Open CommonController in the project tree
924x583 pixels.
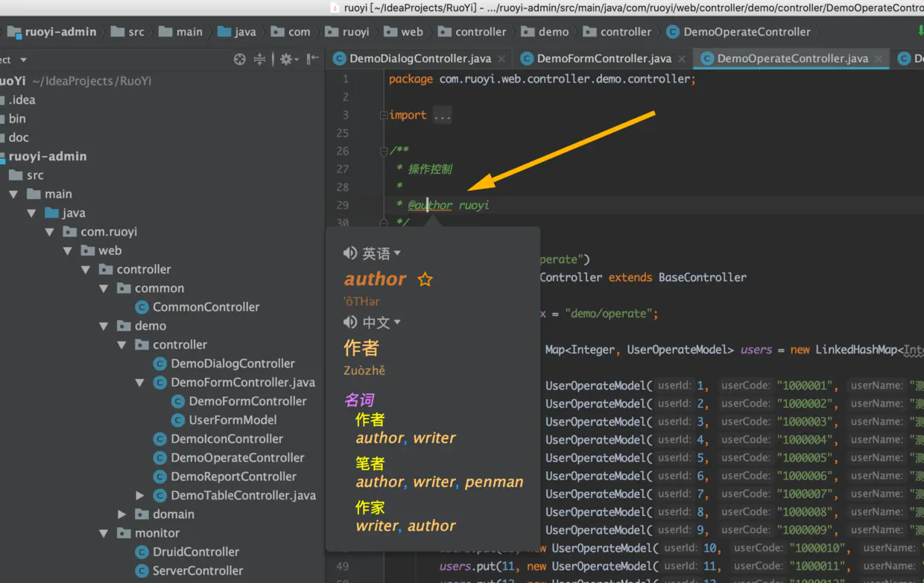[x=206, y=307]
